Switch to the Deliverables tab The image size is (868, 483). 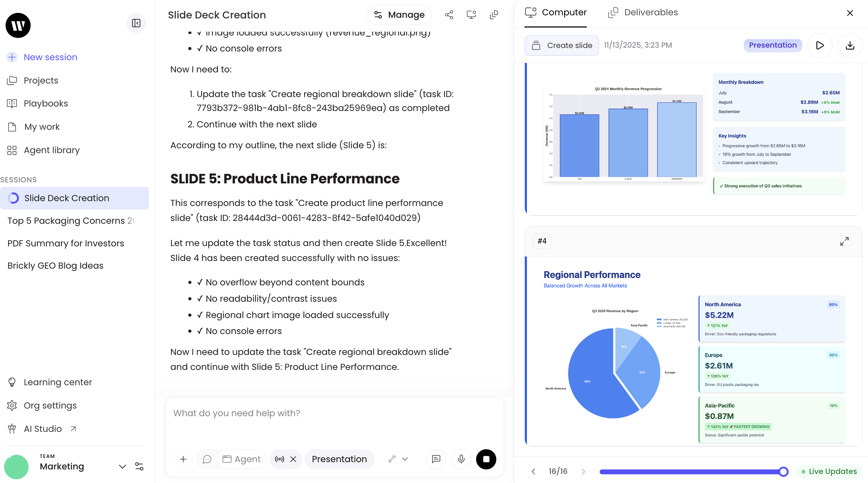pos(643,13)
